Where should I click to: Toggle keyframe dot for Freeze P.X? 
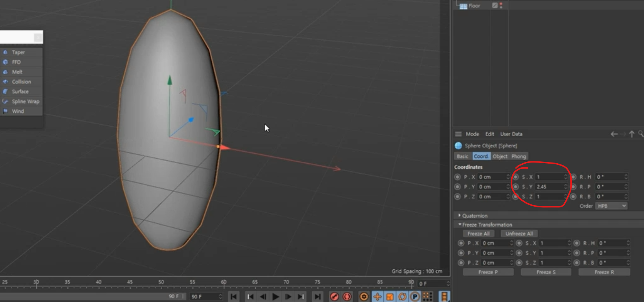[x=461, y=243]
